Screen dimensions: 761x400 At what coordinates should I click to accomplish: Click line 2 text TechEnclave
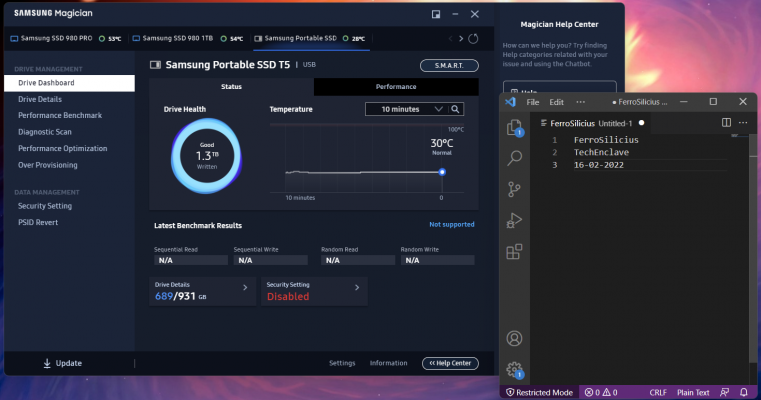point(601,152)
